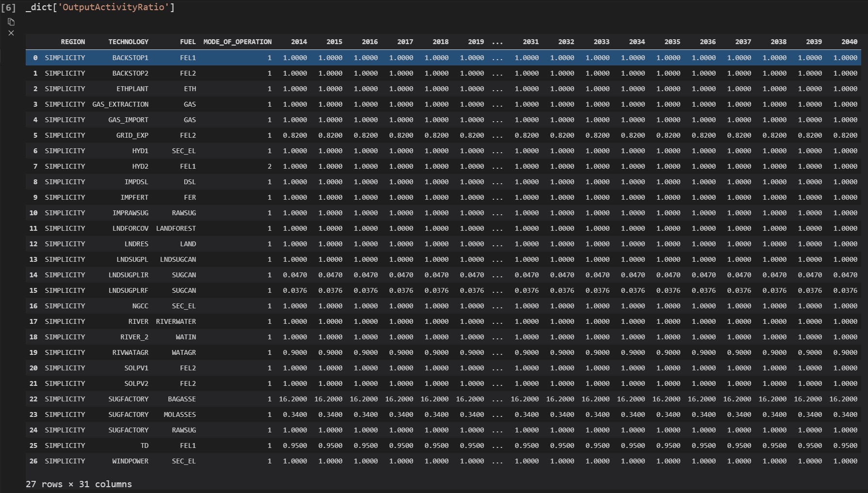The width and height of the screenshot is (868, 493).
Task: Clear the output with the X icon
Action: (x=11, y=33)
